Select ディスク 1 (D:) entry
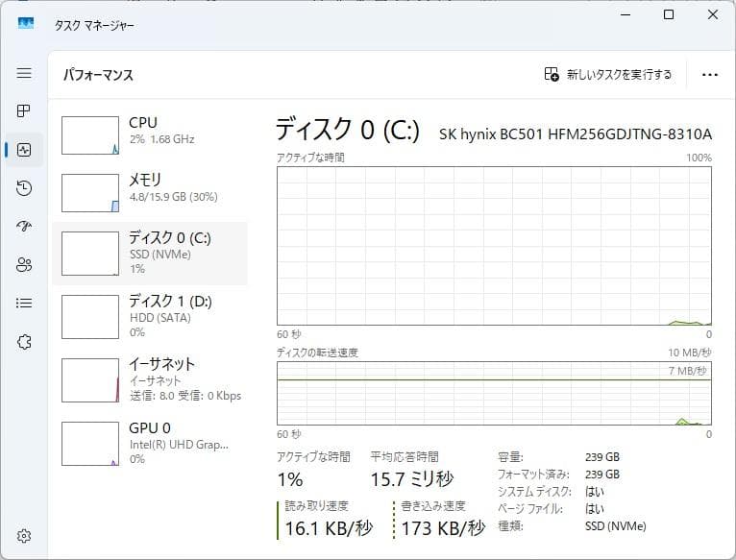The width and height of the screenshot is (736, 560). point(150,317)
